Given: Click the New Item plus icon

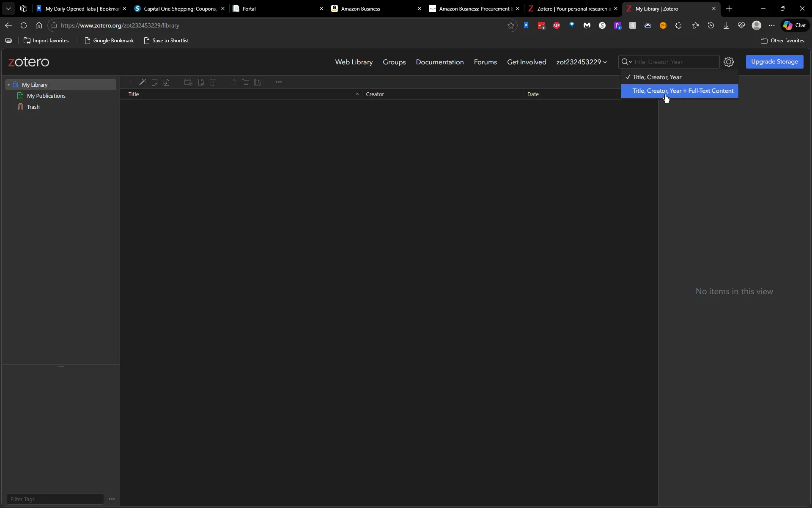Looking at the screenshot, I should pos(131,82).
